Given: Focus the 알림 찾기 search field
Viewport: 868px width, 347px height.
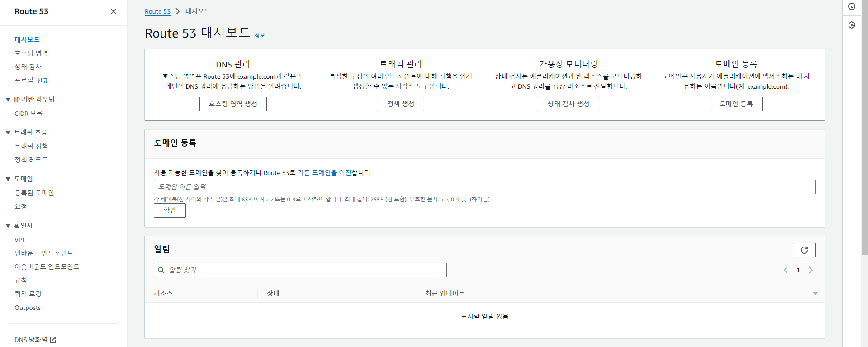Looking at the screenshot, I should pyautogui.click(x=300, y=270).
